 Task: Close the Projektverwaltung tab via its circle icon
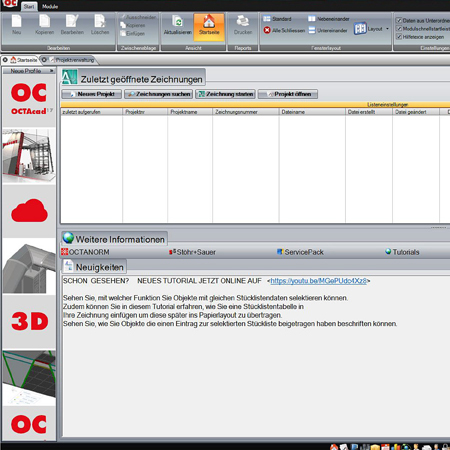tap(44, 60)
